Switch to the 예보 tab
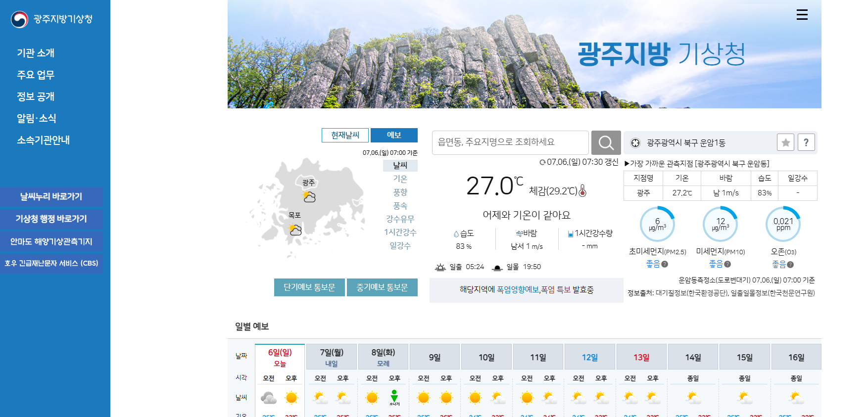Screen dimensions: 868x417 pyautogui.click(x=394, y=135)
